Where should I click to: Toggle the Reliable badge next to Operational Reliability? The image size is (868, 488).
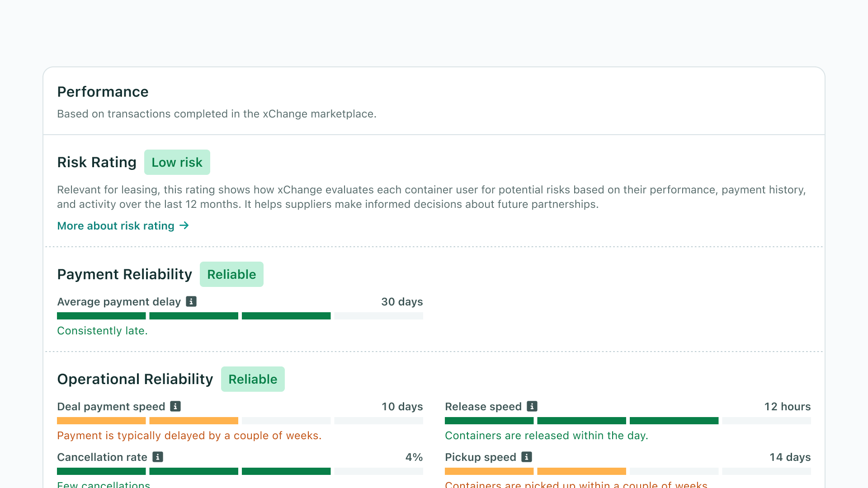[253, 379]
